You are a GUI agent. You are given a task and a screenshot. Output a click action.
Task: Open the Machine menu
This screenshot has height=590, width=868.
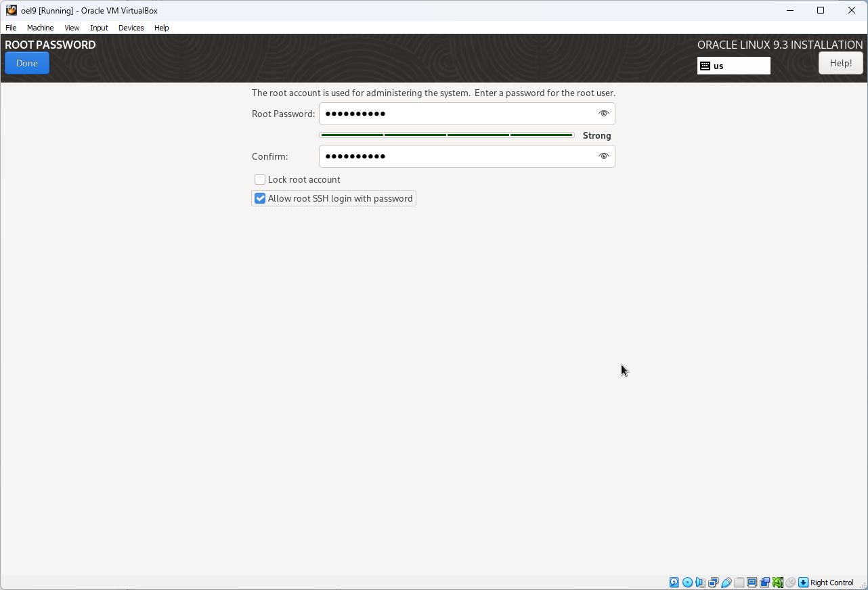(40, 28)
